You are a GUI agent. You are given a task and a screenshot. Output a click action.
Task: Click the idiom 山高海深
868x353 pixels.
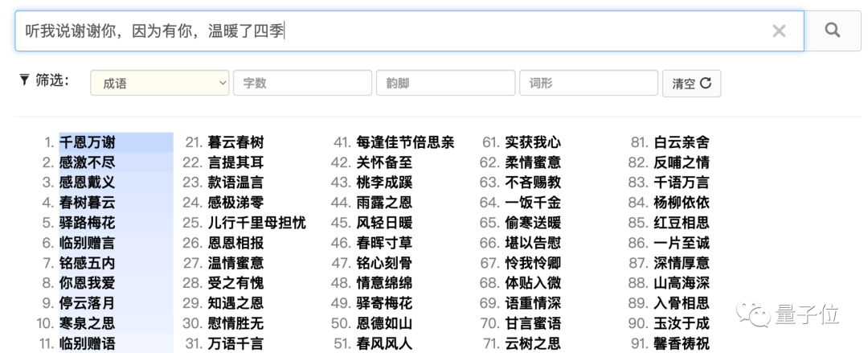click(682, 283)
